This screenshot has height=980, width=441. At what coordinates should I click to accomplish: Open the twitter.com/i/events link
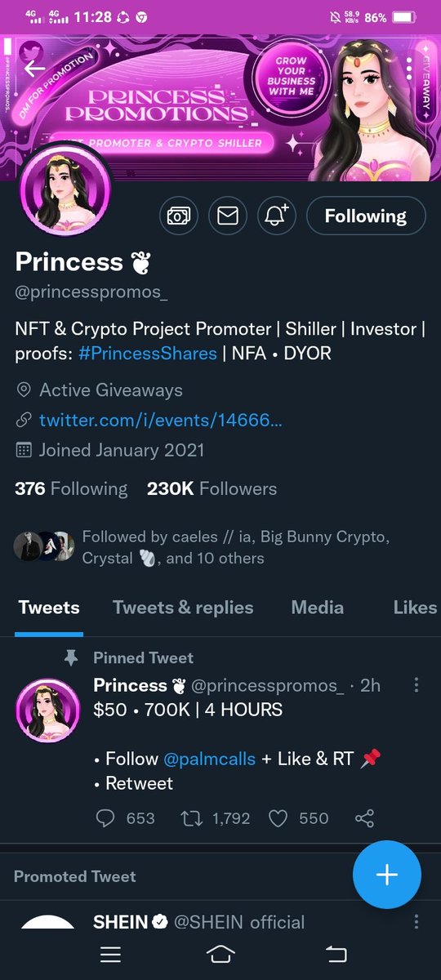[161, 420]
